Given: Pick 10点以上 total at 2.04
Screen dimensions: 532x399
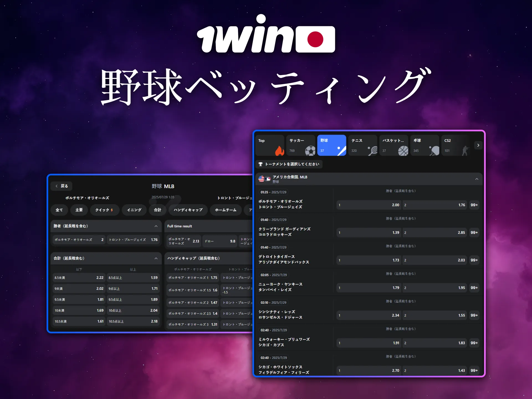Looking at the screenshot, I should [133, 310].
